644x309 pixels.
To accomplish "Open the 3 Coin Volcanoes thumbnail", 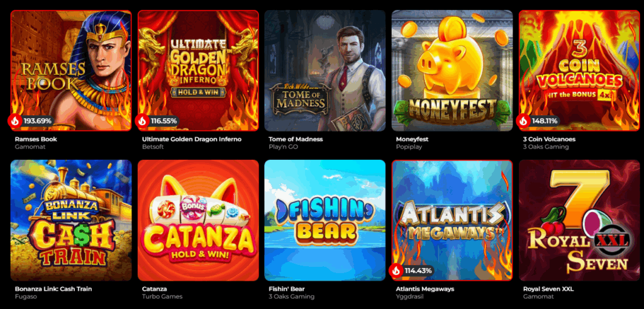I will click(x=579, y=70).
